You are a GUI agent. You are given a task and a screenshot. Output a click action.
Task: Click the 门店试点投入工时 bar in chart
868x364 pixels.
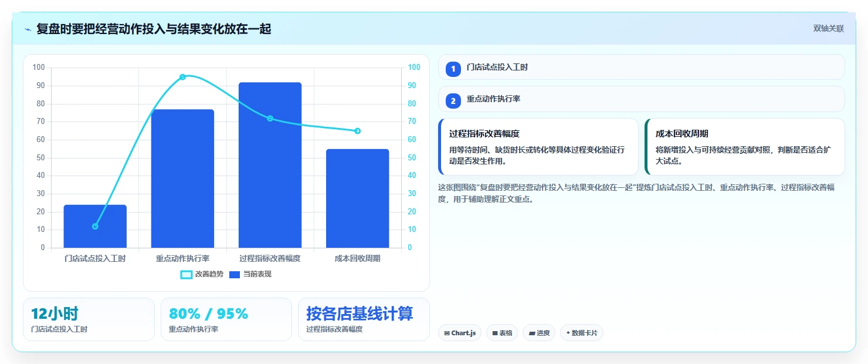pos(95,226)
